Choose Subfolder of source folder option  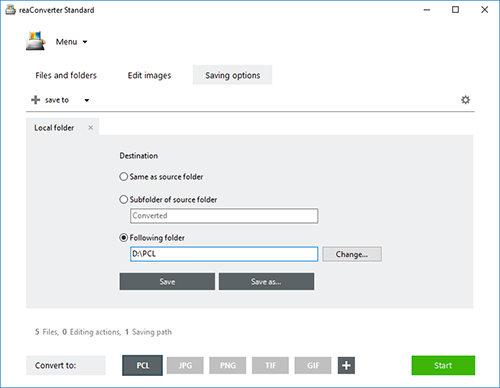pyautogui.click(x=124, y=199)
